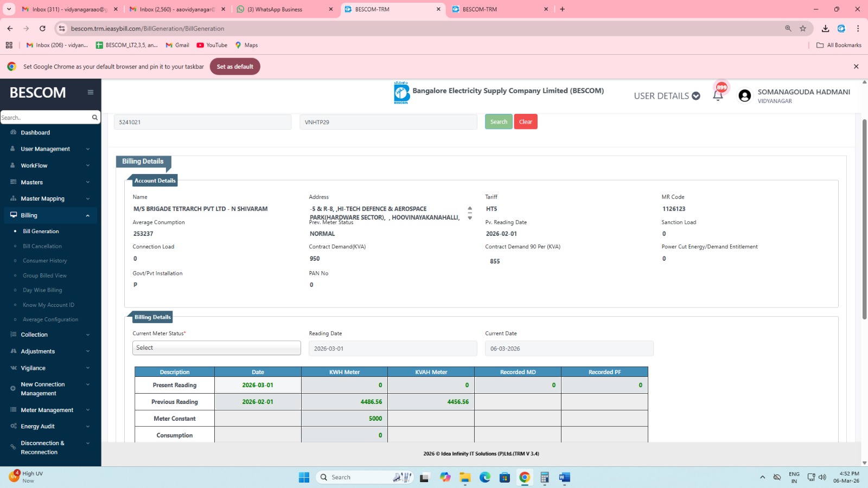Image resolution: width=868 pixels, height=488 pixels.
Task: Click the user profile avatar icon
Action: point(745,96)
